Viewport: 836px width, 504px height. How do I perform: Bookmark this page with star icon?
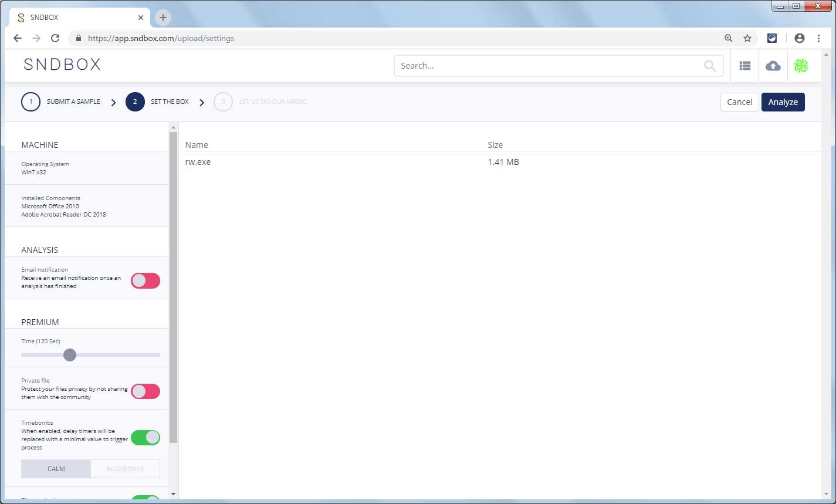pos(747,38)
